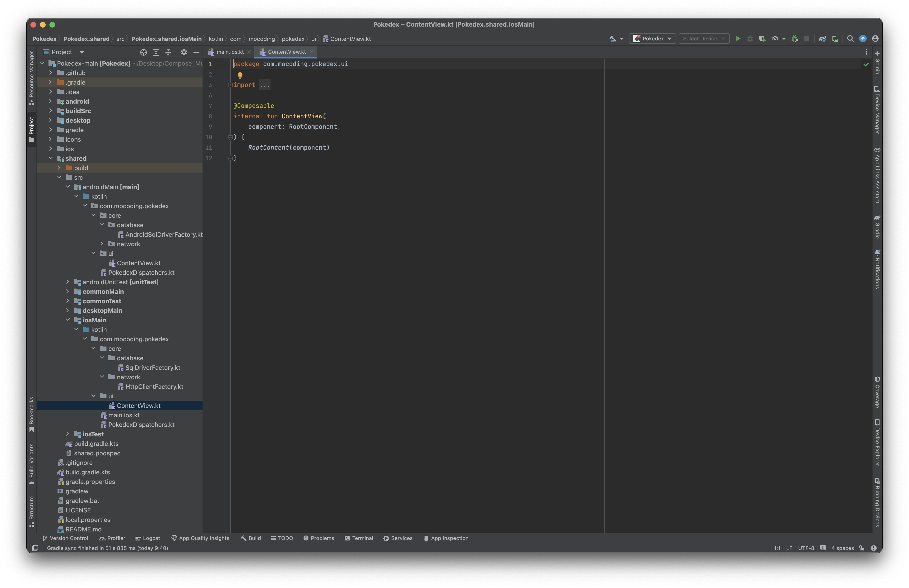Viewport: 909px width, 588px height.
Task: Unfold the collapsed import block
Action: 265,85
